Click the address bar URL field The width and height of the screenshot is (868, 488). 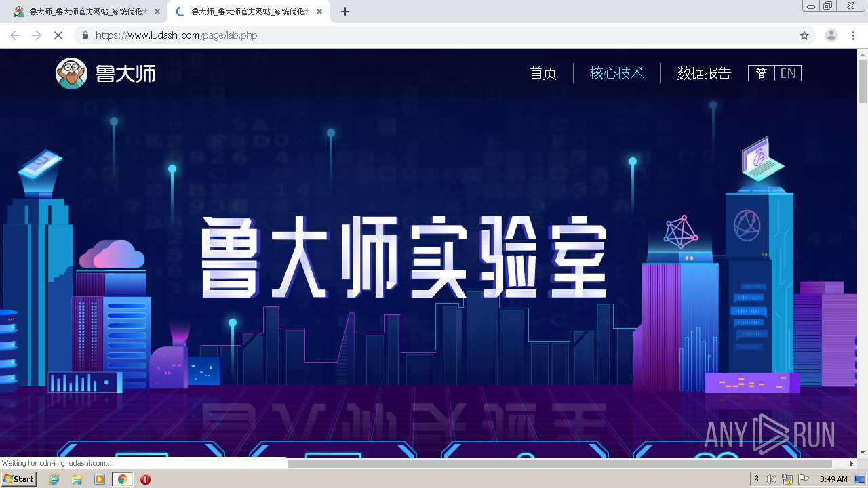[434, 35]
